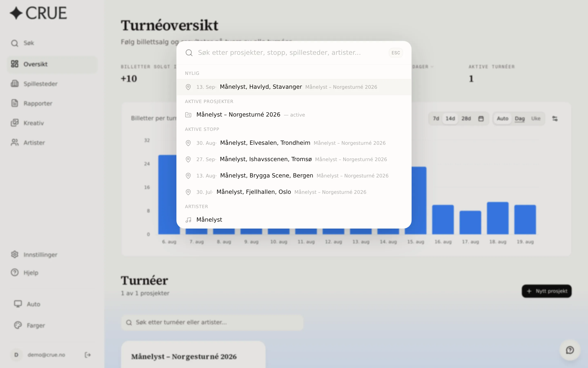The image size is (588, 368).
Task: Click the floating help bubble icon at page corner
Action: (x=570, y=350)
